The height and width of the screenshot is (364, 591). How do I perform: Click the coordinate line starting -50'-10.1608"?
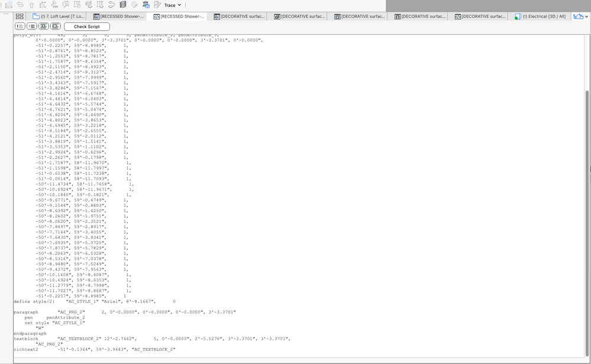[x=83, y=275]
